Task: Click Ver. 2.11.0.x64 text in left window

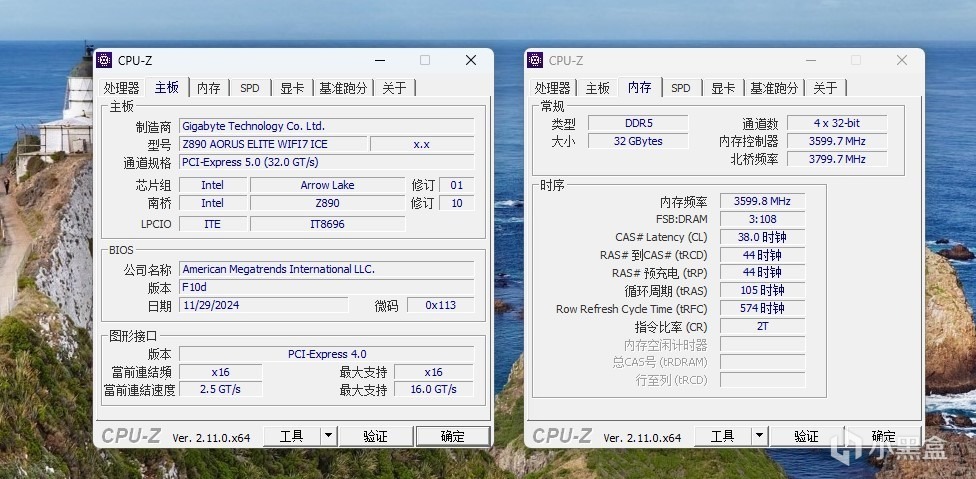Action: tap(211, 438)
